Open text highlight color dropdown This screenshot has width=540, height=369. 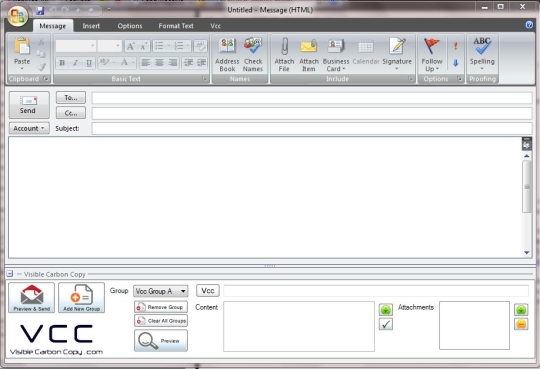coord(114,63)
